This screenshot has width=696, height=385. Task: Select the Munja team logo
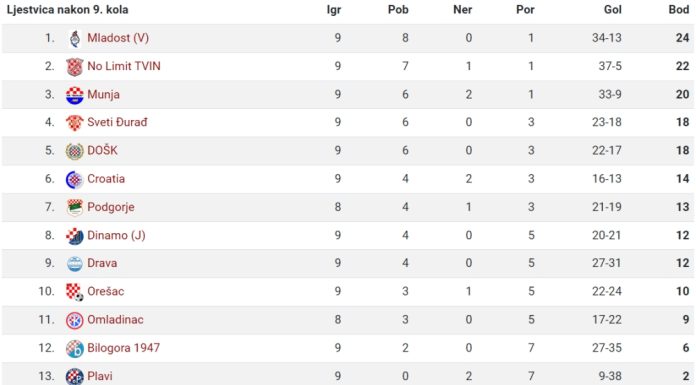[75, 95]
